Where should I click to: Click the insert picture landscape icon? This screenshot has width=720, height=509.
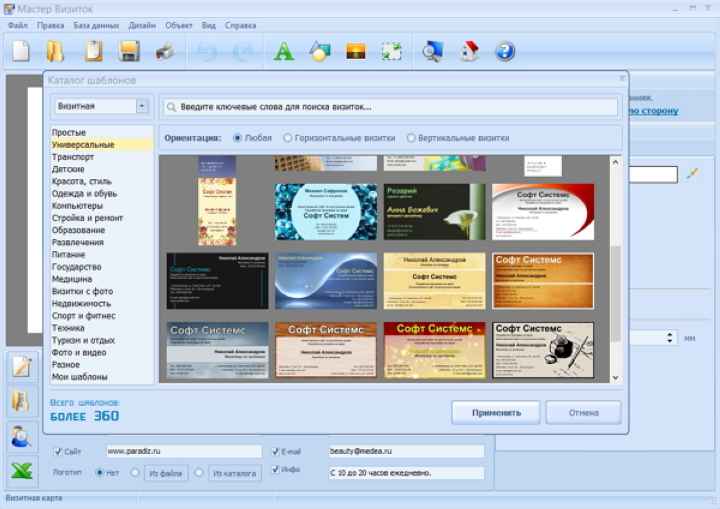point(356,51)
